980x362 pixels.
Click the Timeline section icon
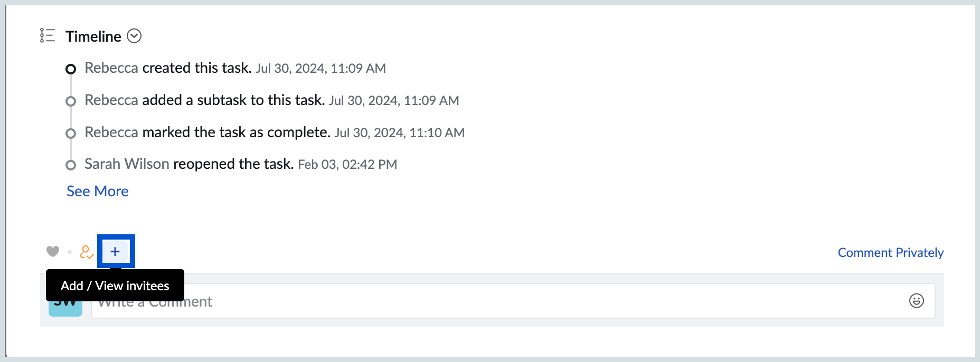click(47, 36)
